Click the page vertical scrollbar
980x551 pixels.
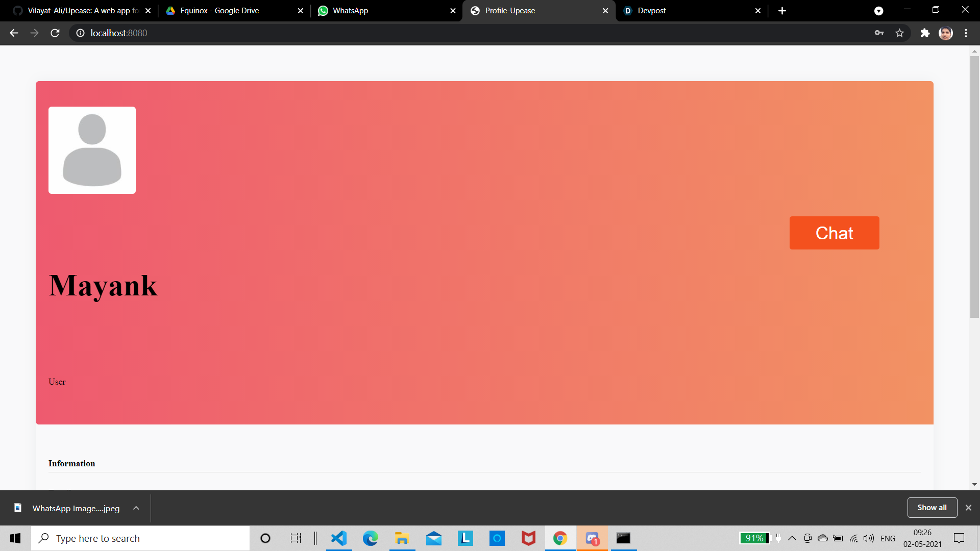click(974, 187)
